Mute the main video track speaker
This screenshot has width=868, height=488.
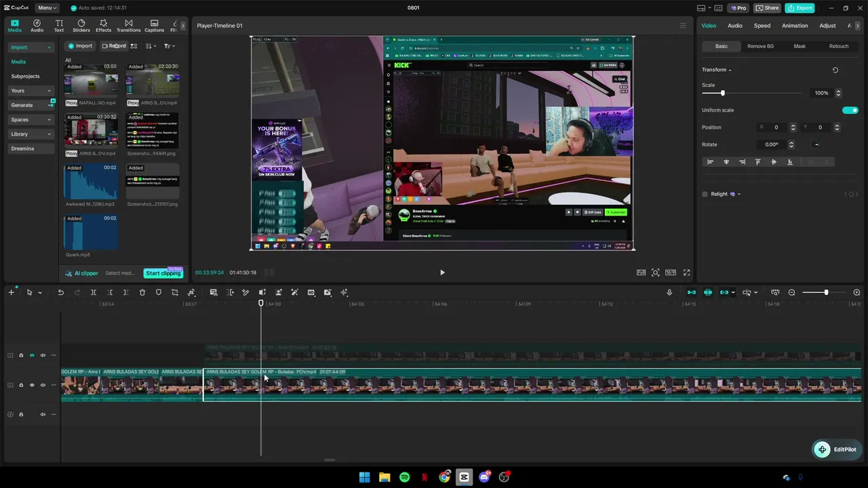(43, 385)
